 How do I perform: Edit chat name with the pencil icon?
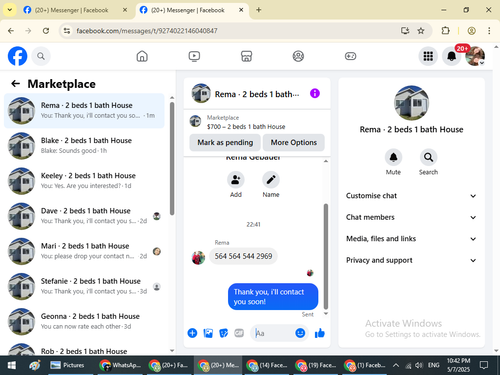tap(271, 180)
